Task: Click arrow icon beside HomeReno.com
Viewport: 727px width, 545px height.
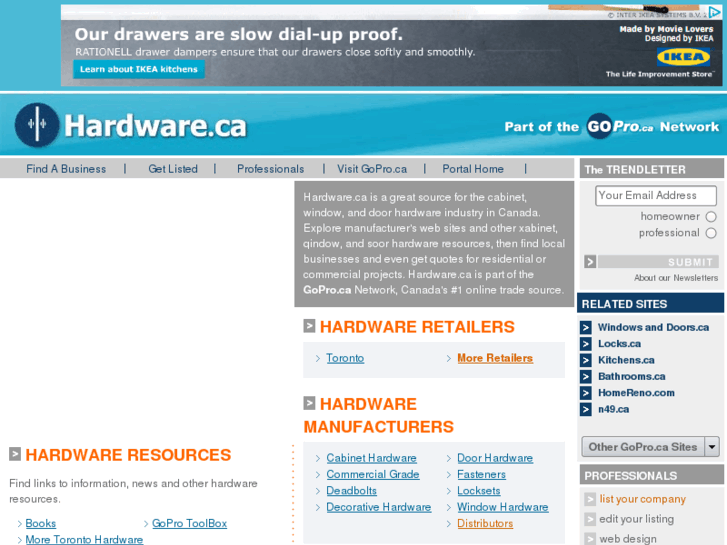Action: pyautogui.click(x=586, y=393)
